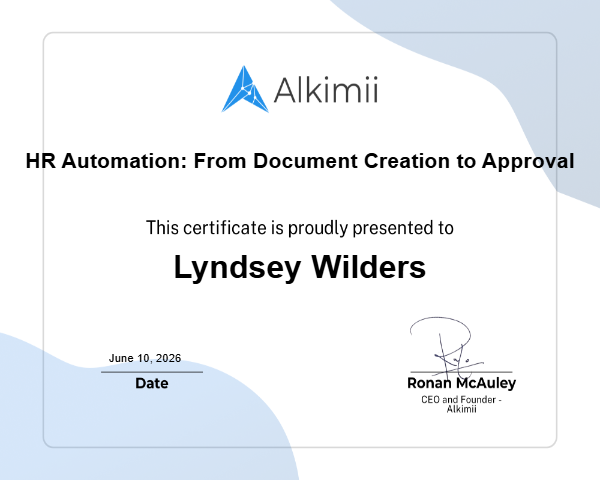Select the course title 'HR Automation: From Document Creation to Approval'
The width and height of the screenshot is (600, 480).
pos(300,161)
